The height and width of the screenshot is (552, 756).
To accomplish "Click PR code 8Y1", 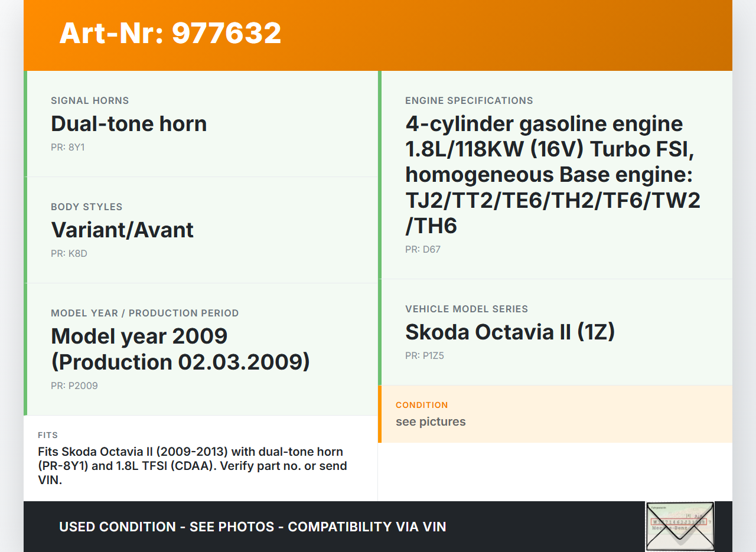I will coord(68,147).
